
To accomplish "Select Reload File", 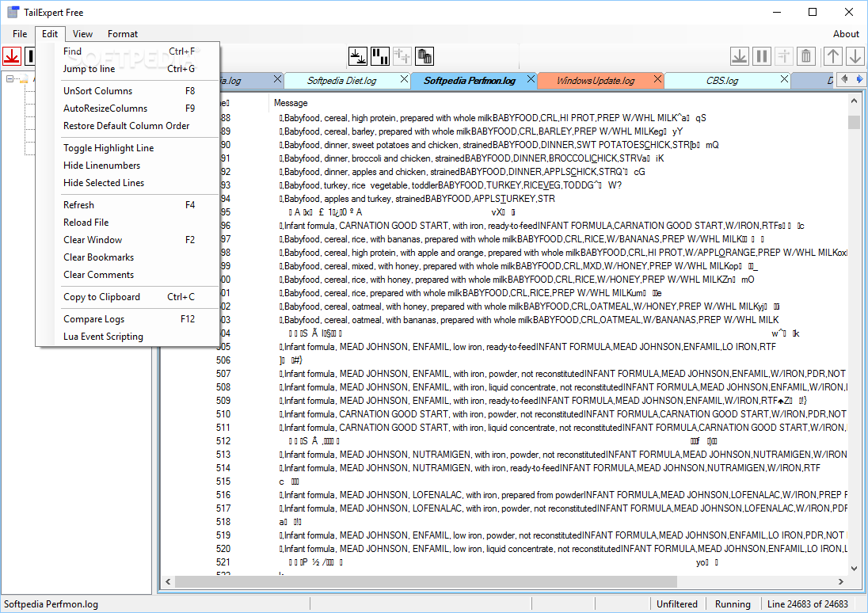I will point(128,223).
